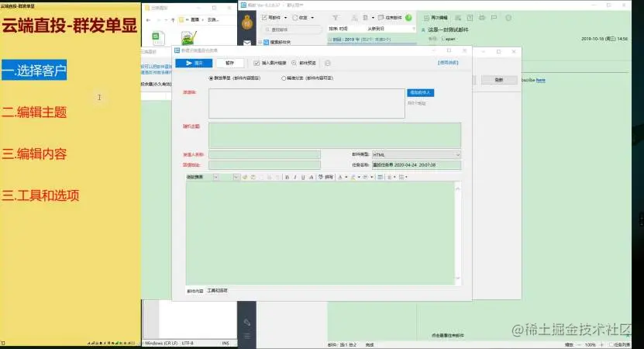
Task: Click the green mail subject field
Action: tap(335, 135)
